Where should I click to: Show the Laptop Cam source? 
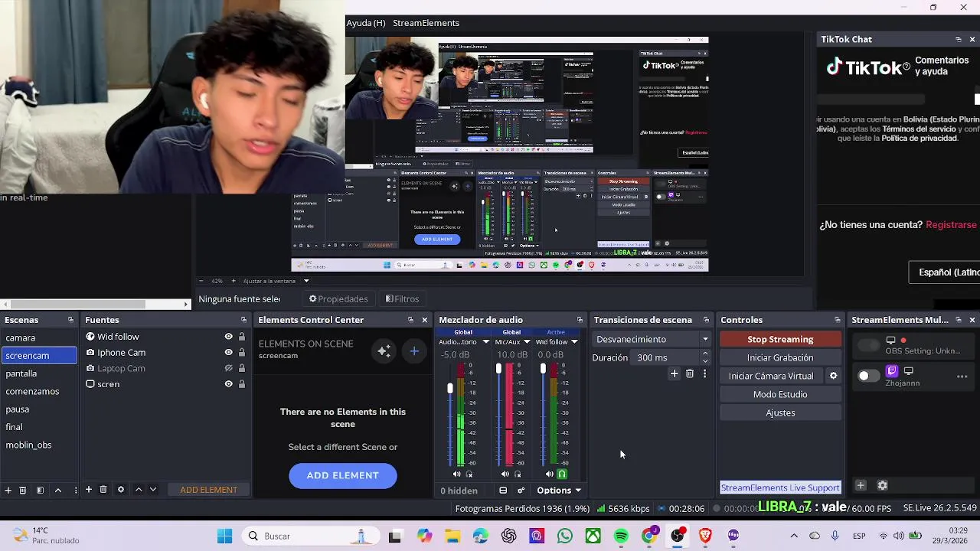[228, 368]
